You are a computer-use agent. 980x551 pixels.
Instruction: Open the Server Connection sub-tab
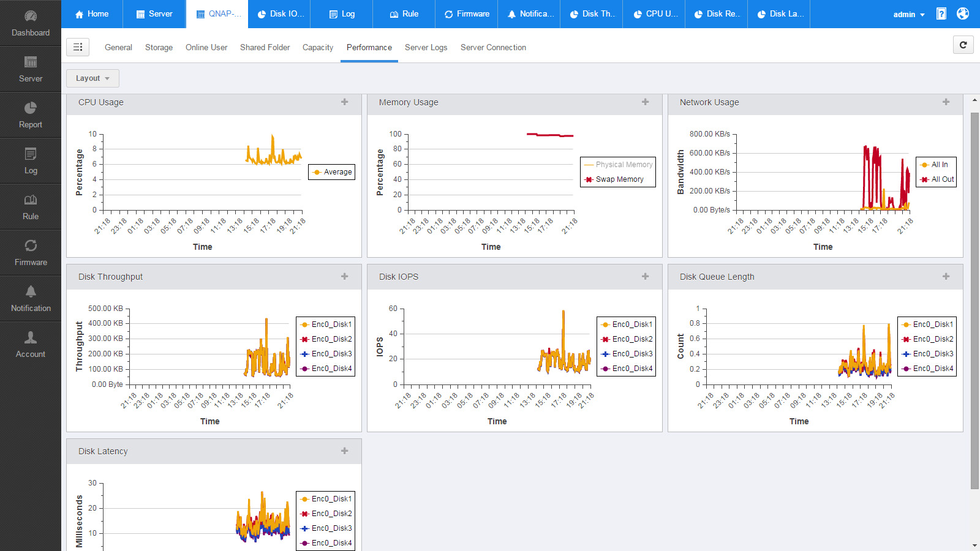coord(493,47)
